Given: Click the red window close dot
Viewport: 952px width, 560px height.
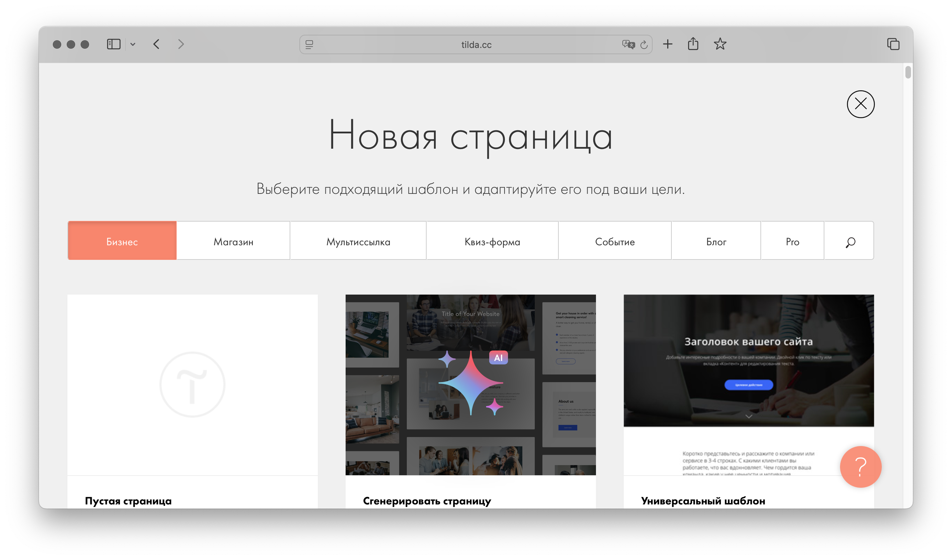Looking at the screenshot, I should 57,44.
